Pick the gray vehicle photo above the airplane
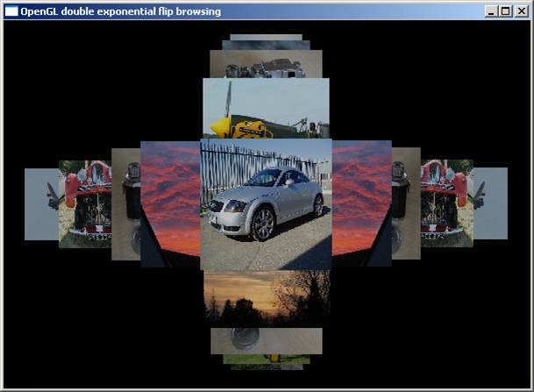Image resolution: width=534 pixels, height=392 pixels. tap(266, 63)
